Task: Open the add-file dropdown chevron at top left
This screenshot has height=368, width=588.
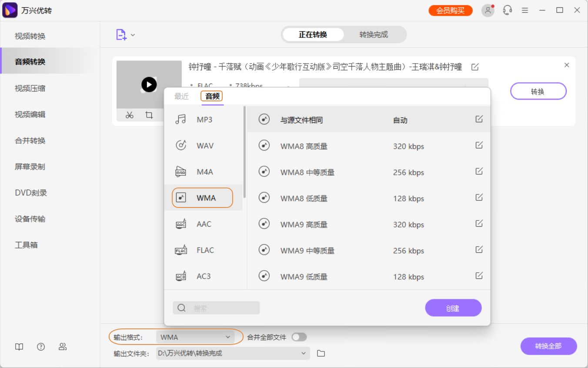Action: (x=133, y=34)
